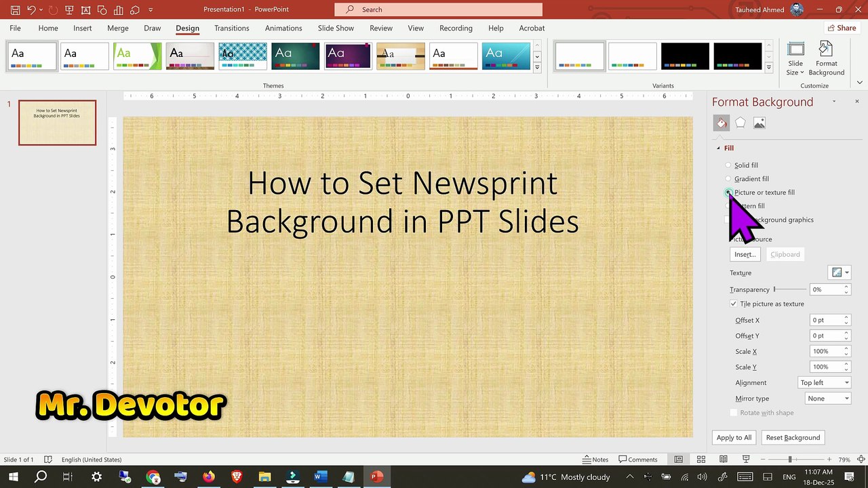Switch to the Insert tab
The height and width of the screenshot is (488, 868).
click(x=83, y=28)
